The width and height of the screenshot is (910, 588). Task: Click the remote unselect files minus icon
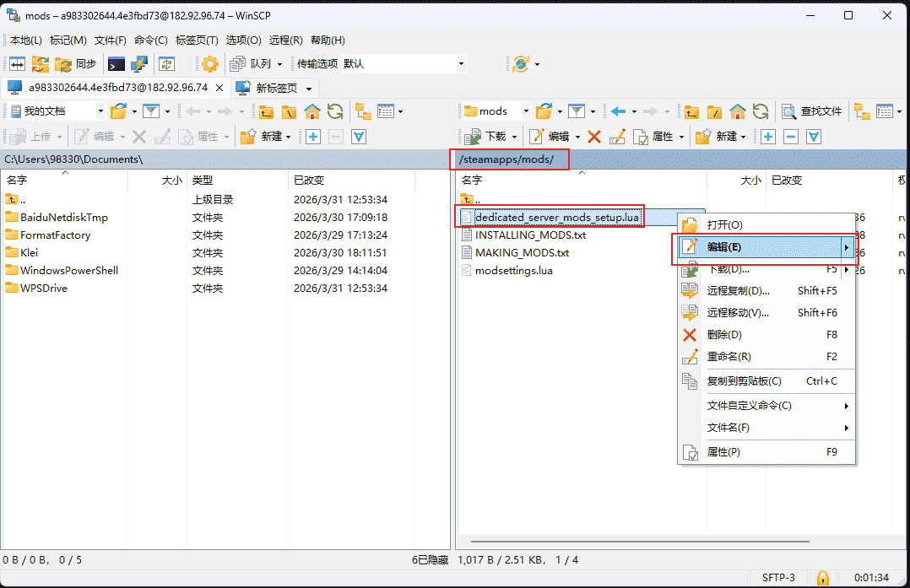point(790,137)
